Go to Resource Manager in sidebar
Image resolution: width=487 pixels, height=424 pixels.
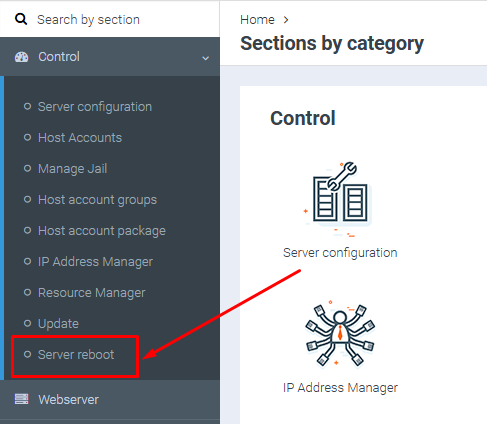(x=92, y=293)
